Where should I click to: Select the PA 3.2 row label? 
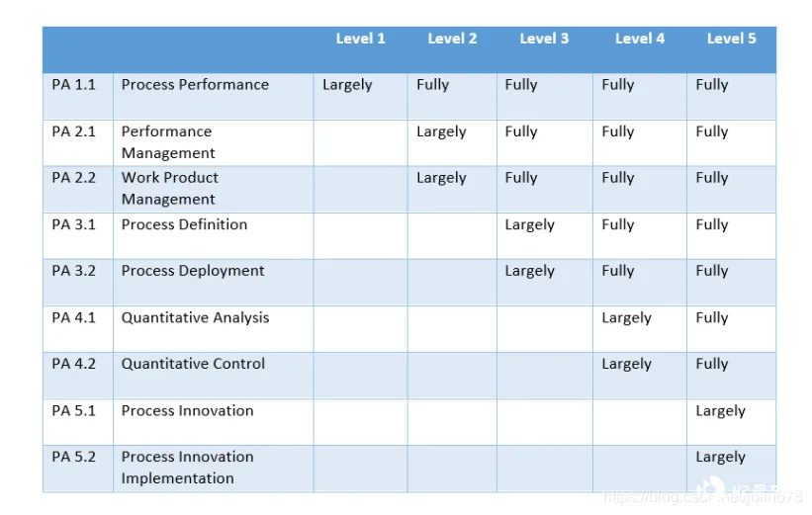[74, 271]
